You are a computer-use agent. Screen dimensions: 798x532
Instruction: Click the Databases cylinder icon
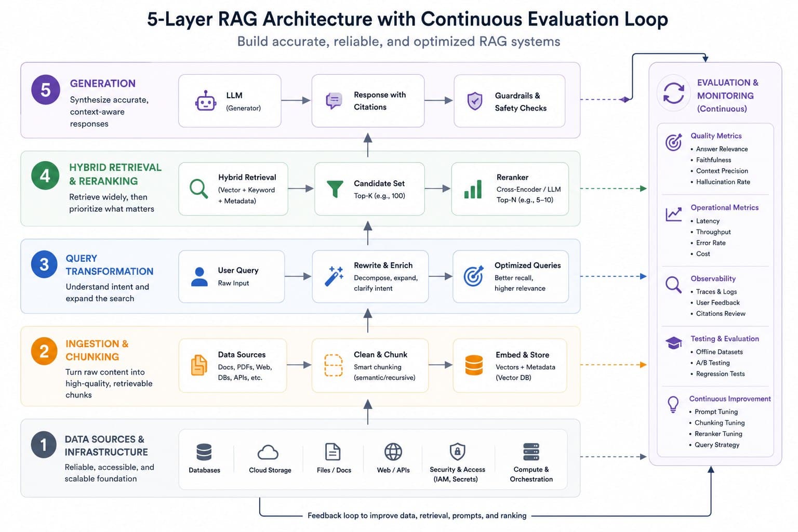(x=204, y=452)
